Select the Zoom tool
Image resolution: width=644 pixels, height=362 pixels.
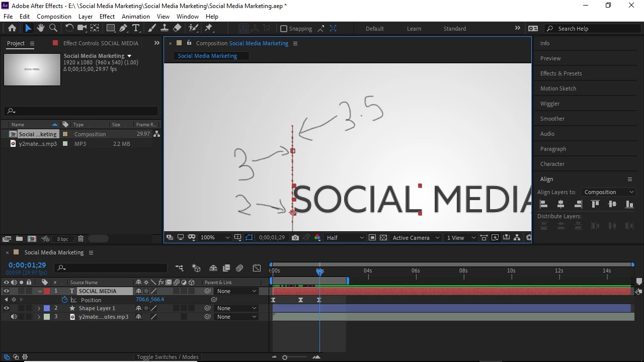[53, 28]
